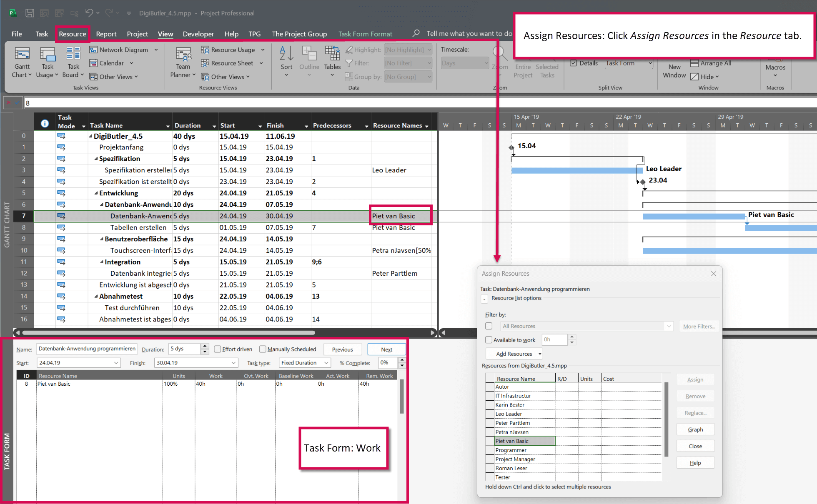
Task: Increase % Complete with the up stepper
Action: [402, 360]
